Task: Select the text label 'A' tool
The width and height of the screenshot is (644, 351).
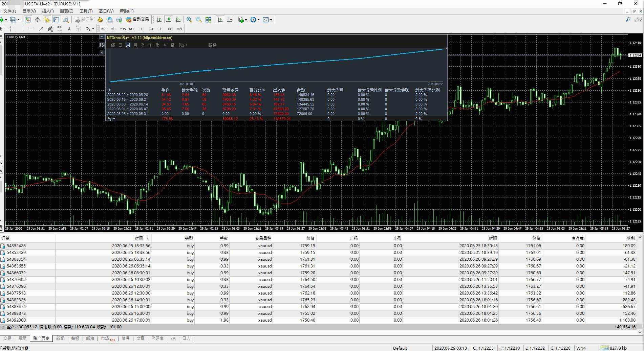Action: pyautogui.click(x=69, y=29)
